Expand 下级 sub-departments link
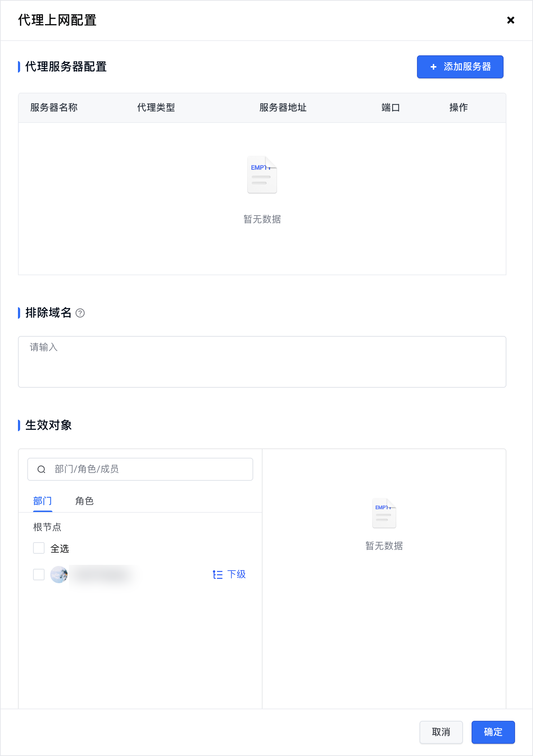Image resolution: width=533 pixels, height=756 pixels. (x=229, y=575)
